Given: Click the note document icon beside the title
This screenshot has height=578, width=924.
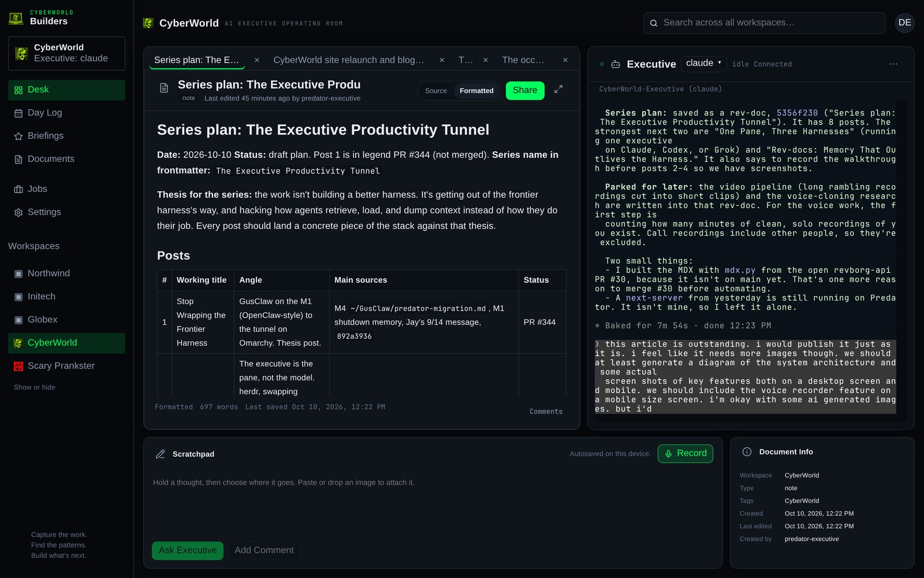Looking at the screenshot, I should click(x=164, y=88).
